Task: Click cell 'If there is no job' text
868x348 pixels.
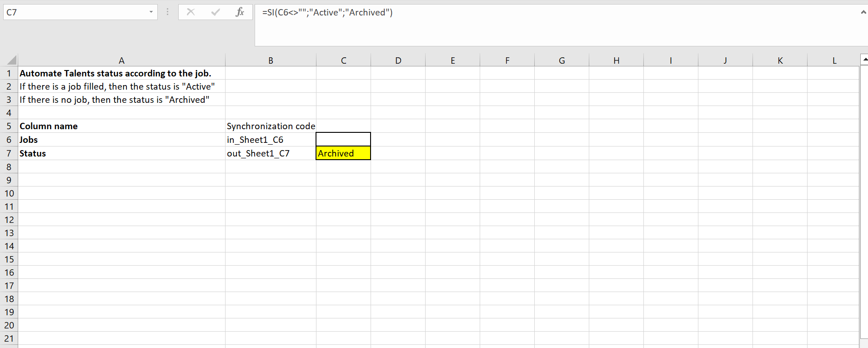Action: tap(121, 100)
